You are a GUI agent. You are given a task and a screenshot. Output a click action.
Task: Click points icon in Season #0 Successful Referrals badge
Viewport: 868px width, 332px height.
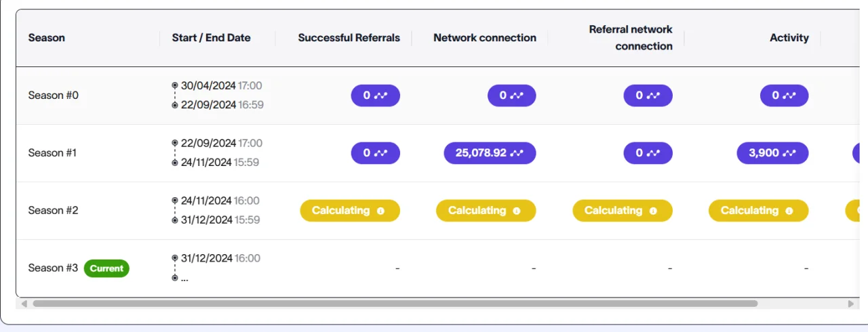pyautogui.click(x=380, y=96)
